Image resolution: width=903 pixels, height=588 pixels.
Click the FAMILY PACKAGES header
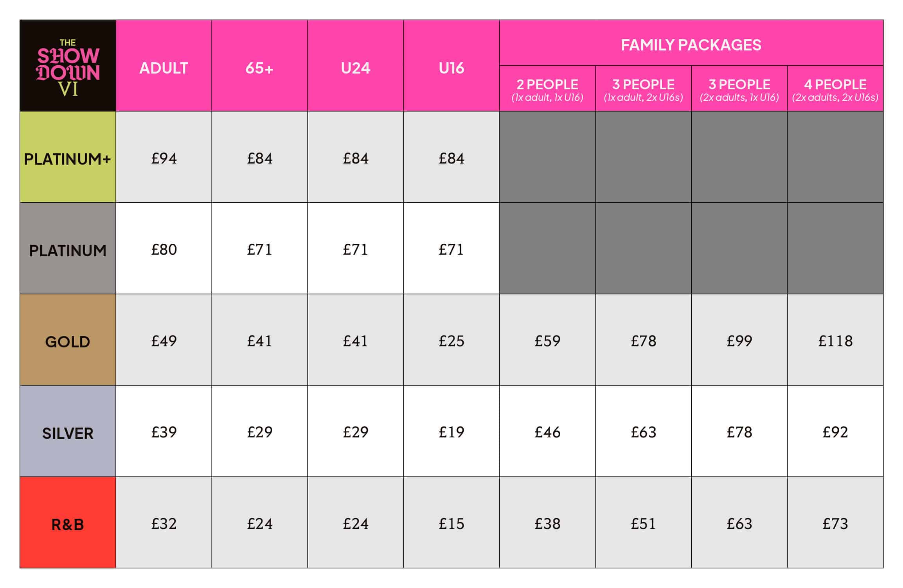click(691, 45)
